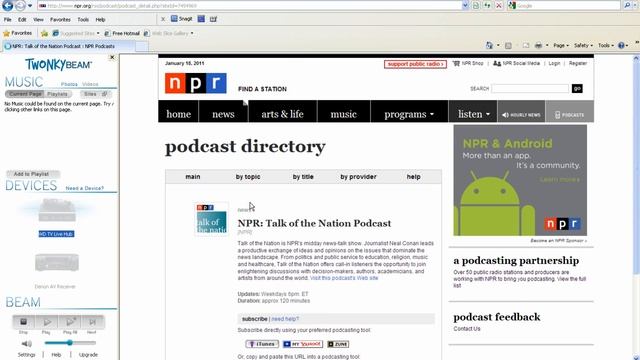Open the View menu
This screenshot has height=360, width=640.
(x=38, y=19)
